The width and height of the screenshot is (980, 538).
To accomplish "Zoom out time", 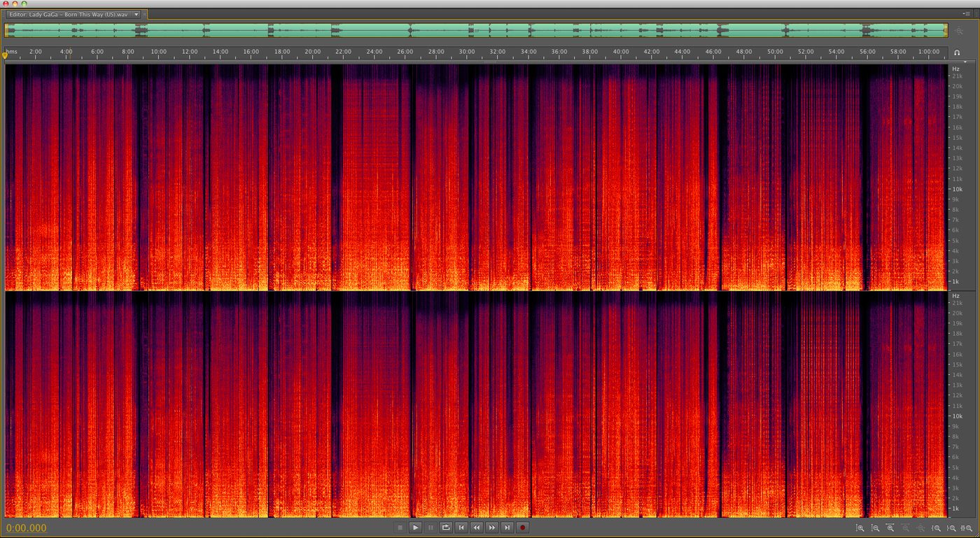I will tap(906, 528).
